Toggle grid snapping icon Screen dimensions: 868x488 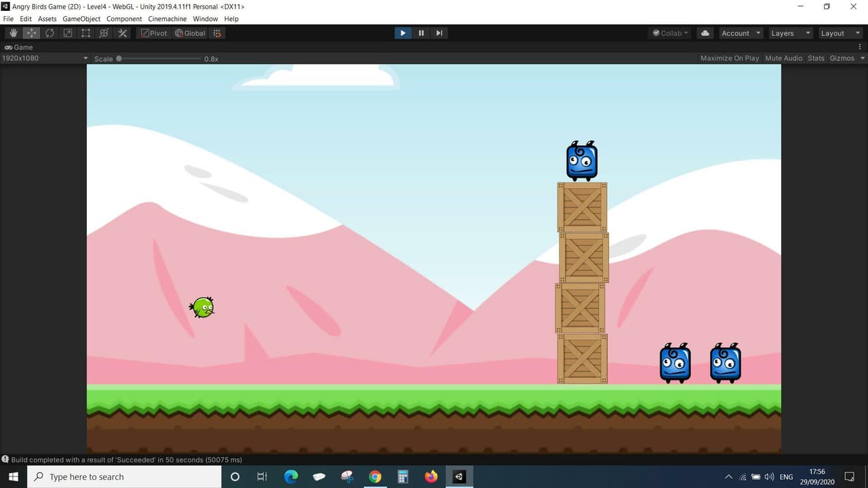click(217, 33)
